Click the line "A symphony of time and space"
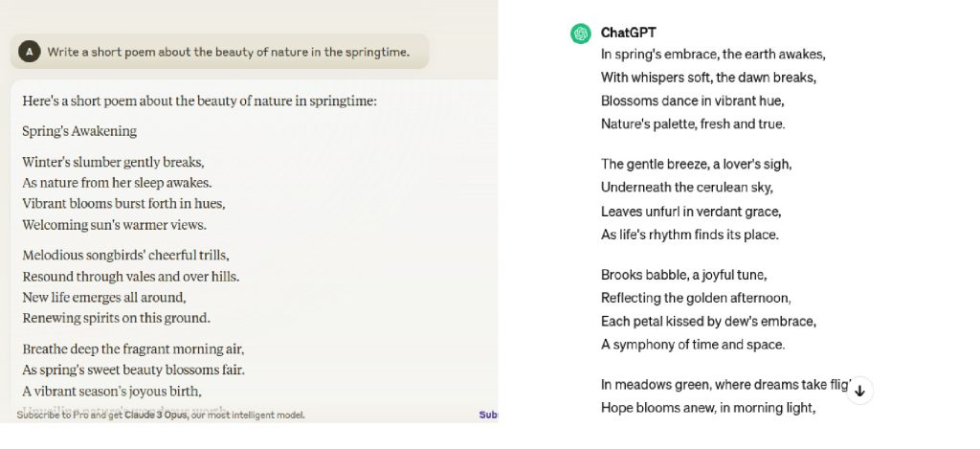 pos(692,344)
